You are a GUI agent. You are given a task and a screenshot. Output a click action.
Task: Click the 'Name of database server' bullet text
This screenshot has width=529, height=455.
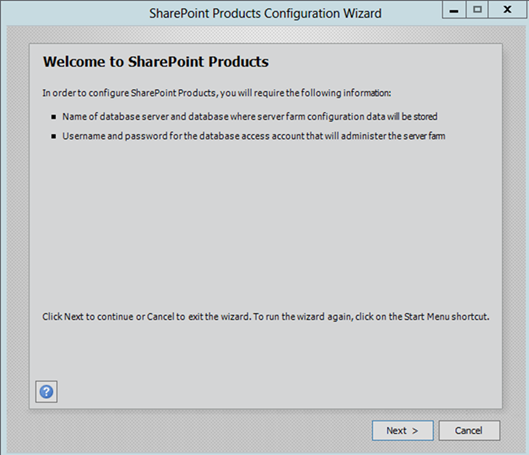point(250,117)
